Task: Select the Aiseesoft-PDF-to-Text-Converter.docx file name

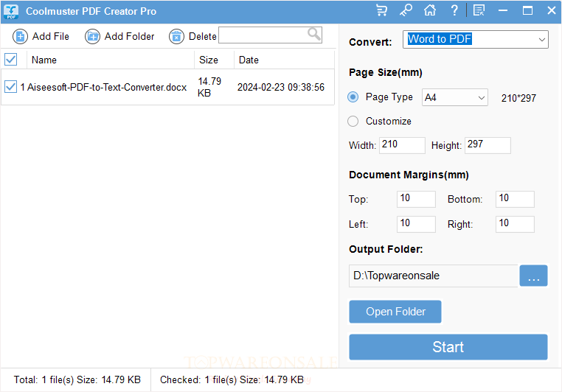Action: [x=107, y=87]
